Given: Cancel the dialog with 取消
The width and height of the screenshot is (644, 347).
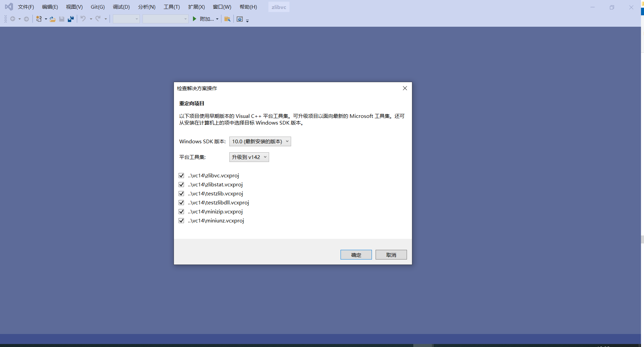Looking at the screenshot, I should pyautogui.click(x=391, y=254).
